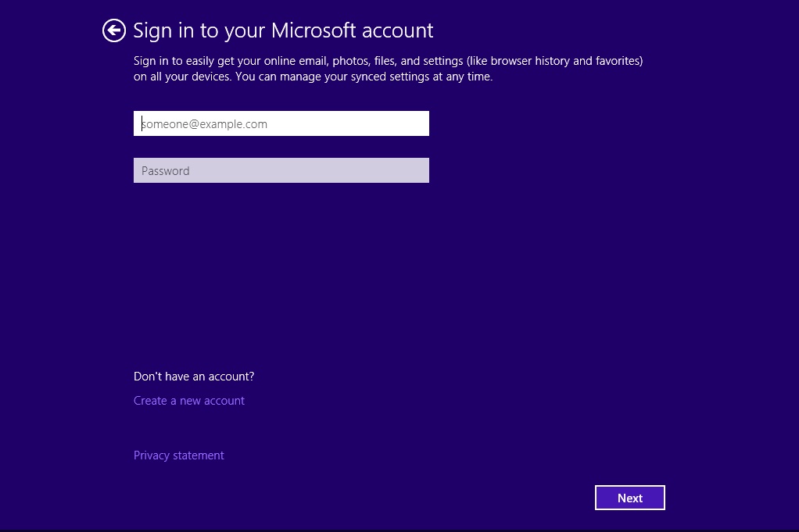Click Next to sign in
Screen dimensions: 799x532
[x=630, y=498]
